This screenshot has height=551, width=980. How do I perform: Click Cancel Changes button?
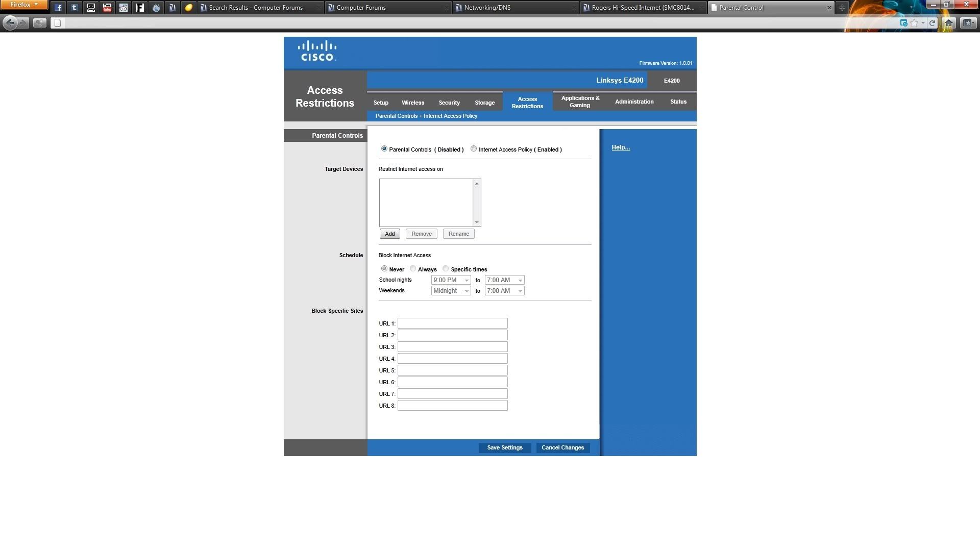tap(563, 447)
